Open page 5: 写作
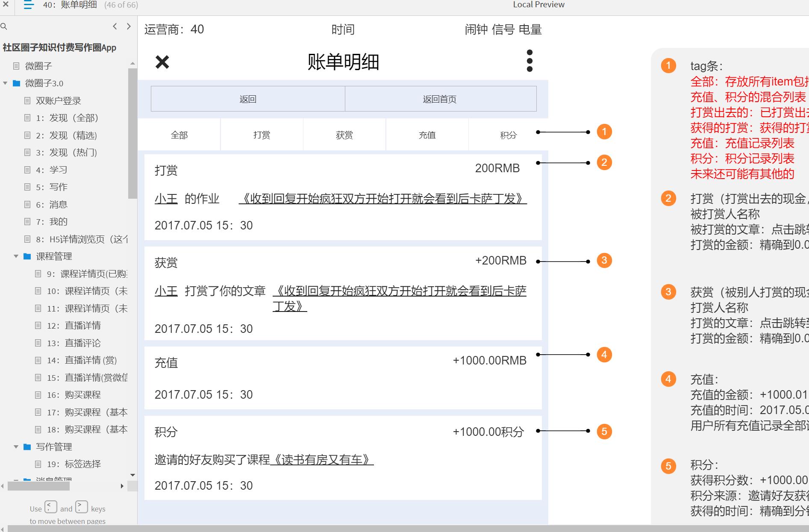The width and height of the screenshot is (809, 532). [52, 187]
